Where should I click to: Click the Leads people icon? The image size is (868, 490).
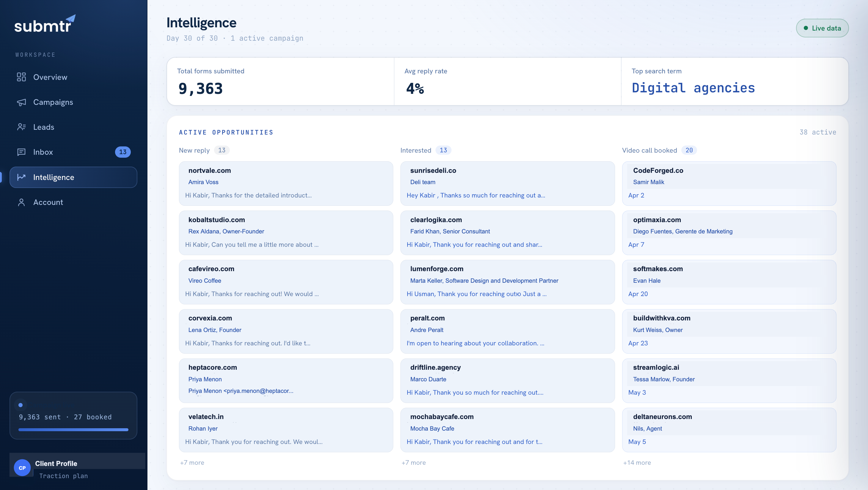pyautogui.click(x=21, y=127)
